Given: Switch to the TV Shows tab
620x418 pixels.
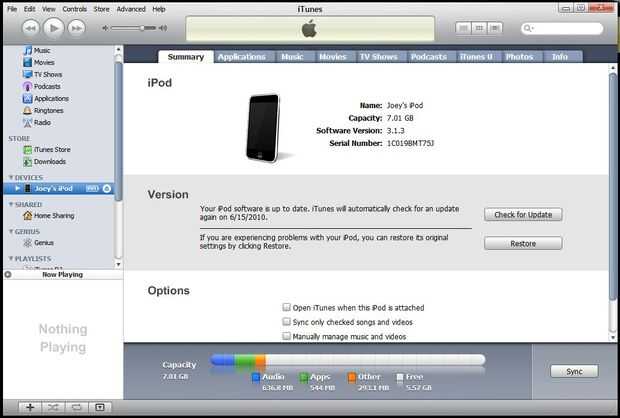Looking at the screenshot, I should 379,57.
